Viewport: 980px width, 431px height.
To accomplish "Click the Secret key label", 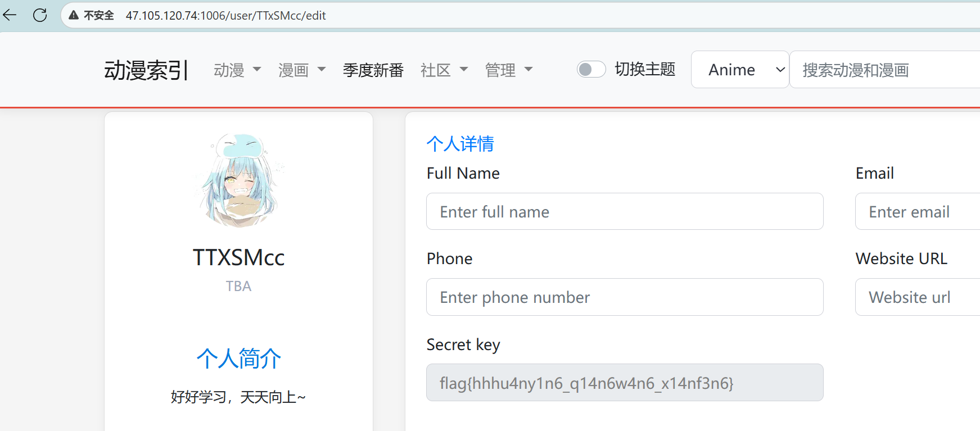I will [x=463, y=344].
